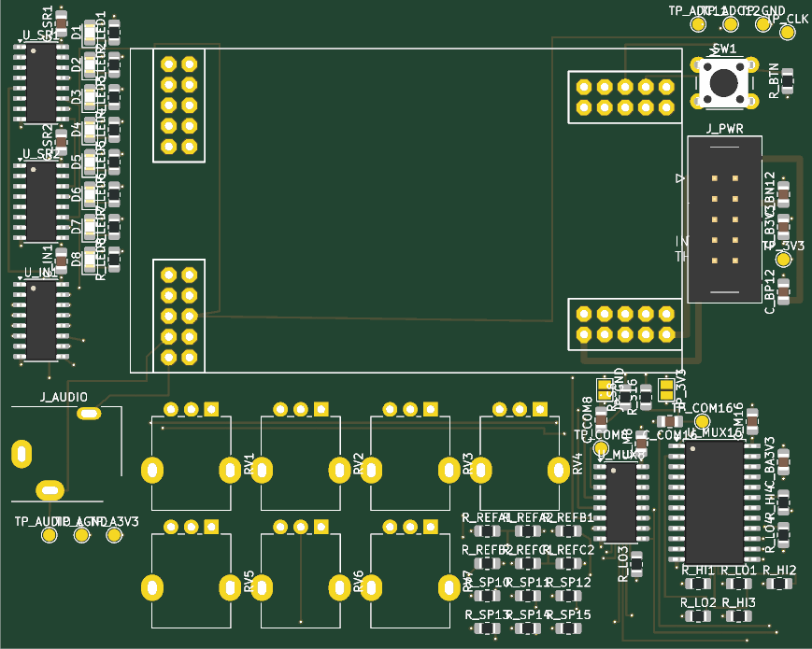Select potentiometer RV1 footprint

coord(192,457)
